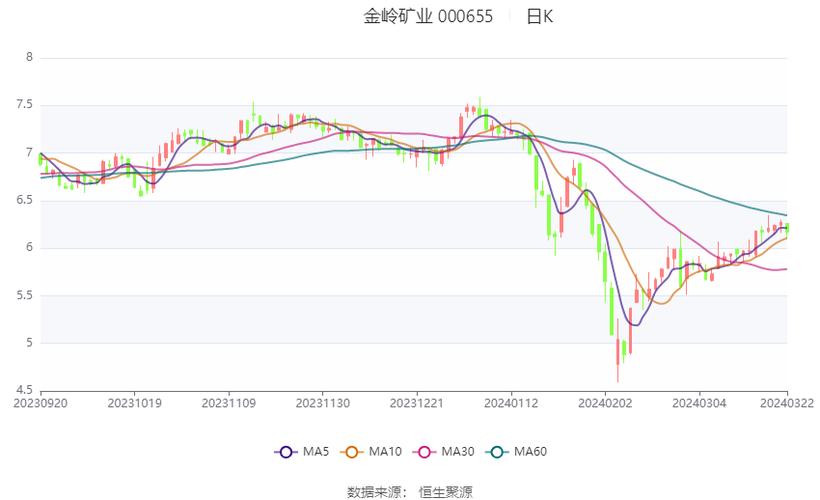
Task: Hide the MA10 series via label
Action: (385, 452)
